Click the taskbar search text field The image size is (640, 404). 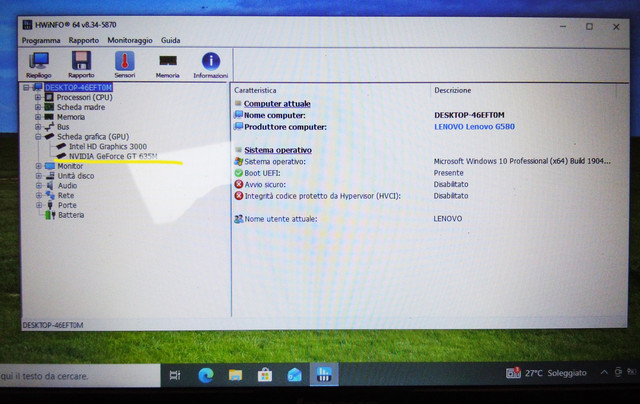[x=80, y=376]
